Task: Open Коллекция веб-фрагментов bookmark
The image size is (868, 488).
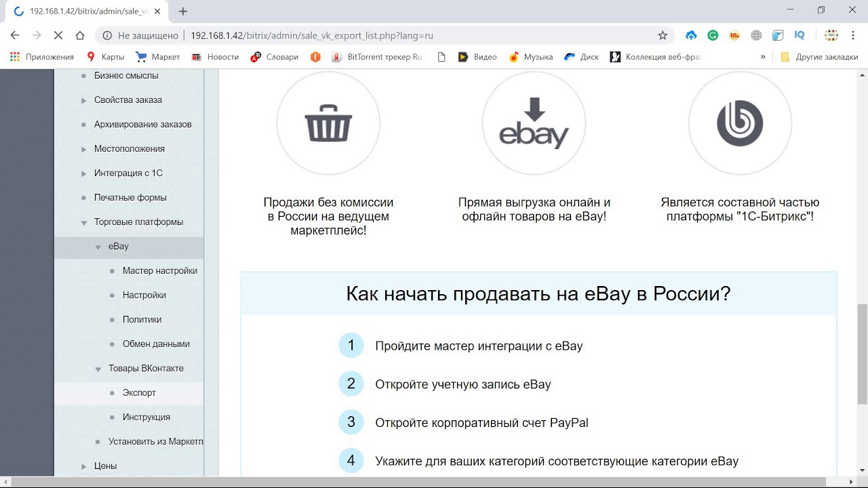Action: click(x=656, y=57)
